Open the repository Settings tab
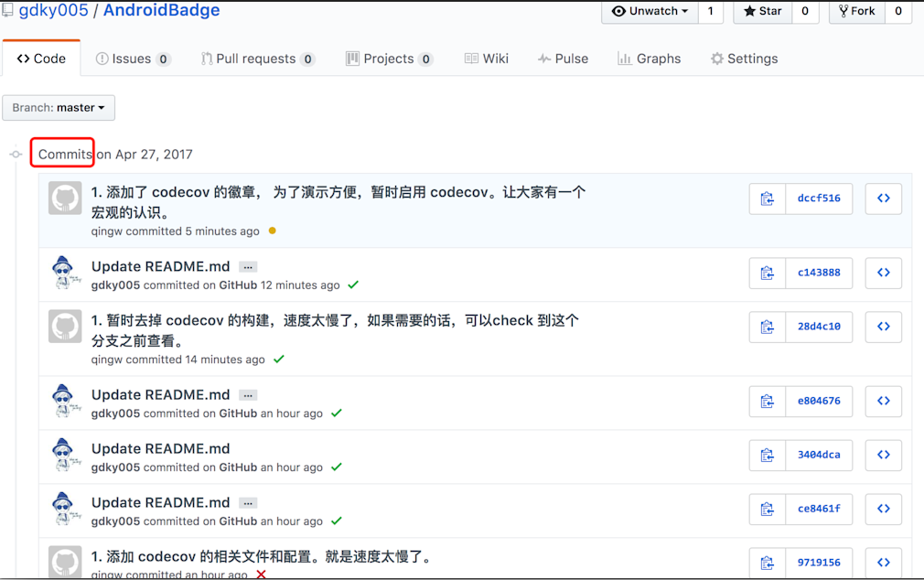 (x=745, y=59)
